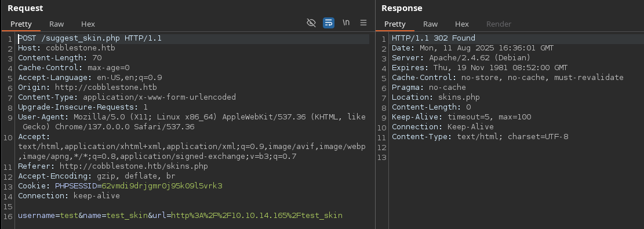Viewport: 644px width, 229px height.
Task: Click the Content-Type: text/html response line
Action: coord(480,137)
